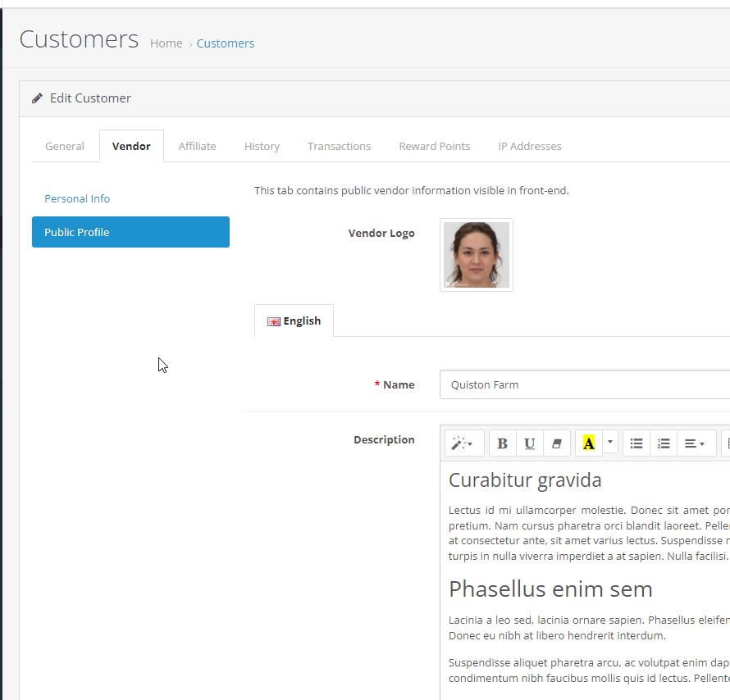Screen dimensions: 730x700
Task: Switch to the History tab
Action: coord(262,146)
